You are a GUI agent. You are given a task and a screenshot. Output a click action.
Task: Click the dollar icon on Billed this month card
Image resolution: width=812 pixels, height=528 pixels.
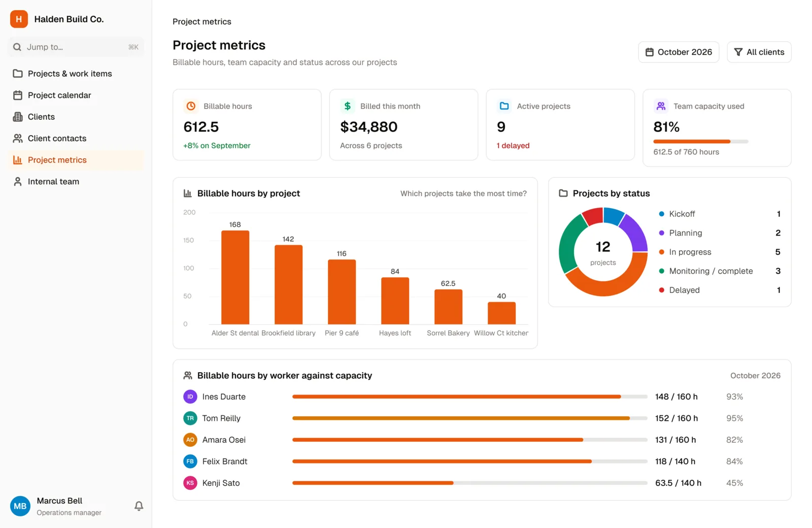[348, 106]
